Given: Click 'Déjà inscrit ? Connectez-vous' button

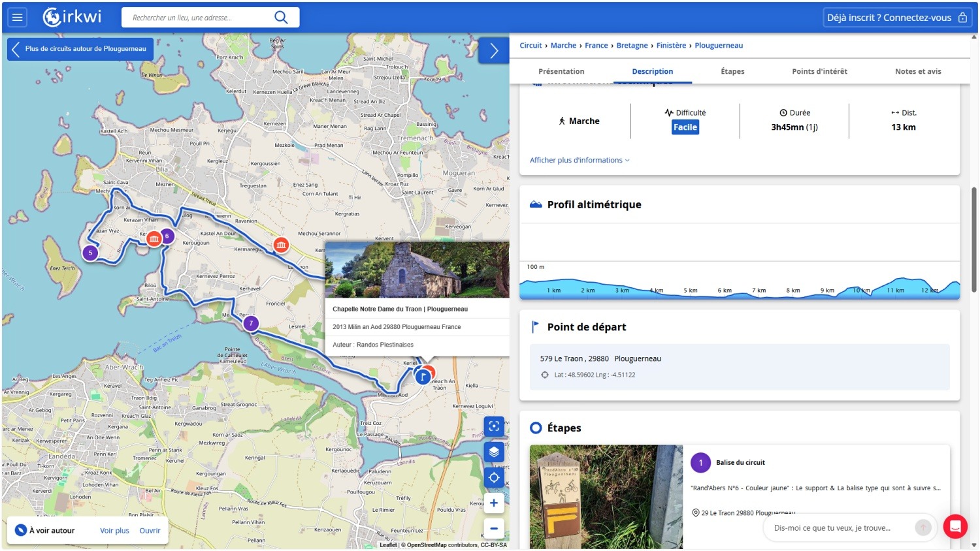Looking at the screenshot, I should [896, 18].
